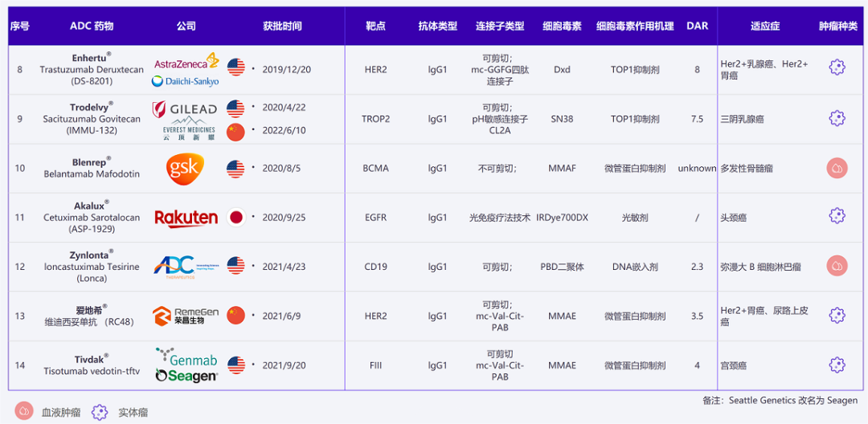Click the DAR column header
The width and height of the screenshot is (868, 424).
point(697,26)
